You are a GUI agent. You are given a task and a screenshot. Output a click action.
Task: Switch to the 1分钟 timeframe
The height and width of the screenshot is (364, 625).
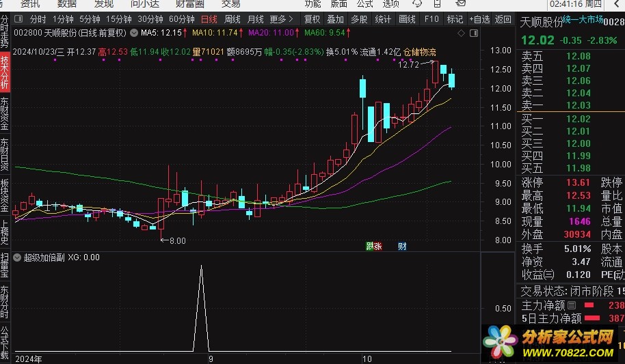pos(63,19)
